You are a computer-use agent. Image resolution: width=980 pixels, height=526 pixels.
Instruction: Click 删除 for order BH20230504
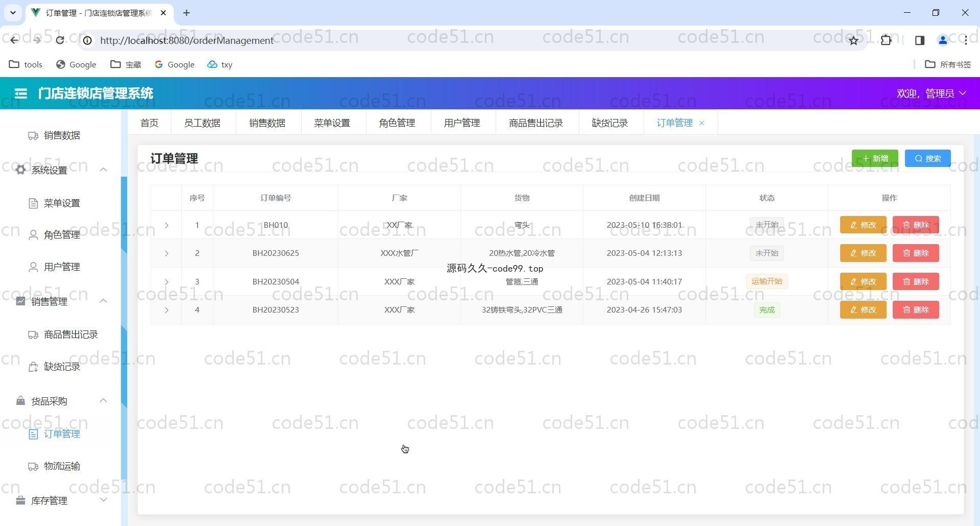point(916,281)
